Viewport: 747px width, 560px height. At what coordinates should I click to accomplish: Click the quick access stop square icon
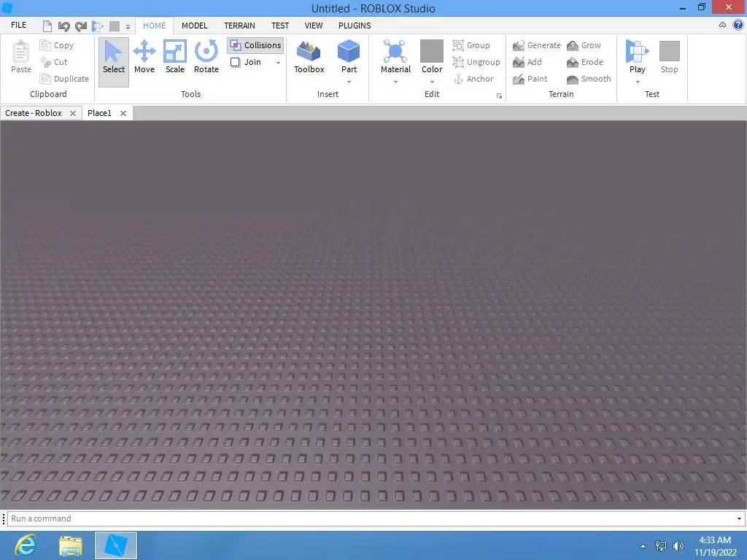point(115,26)
